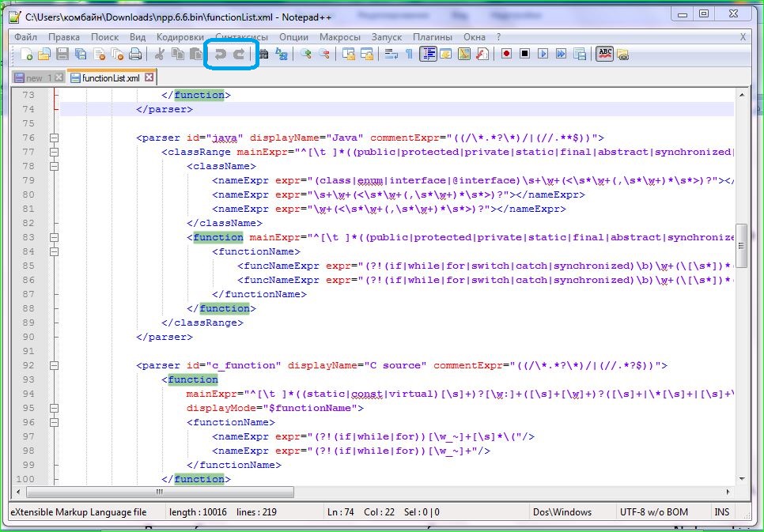Collapse the fold marker at line 95
The height and width of the screenshot is (532, 764).
pos(54,408)
